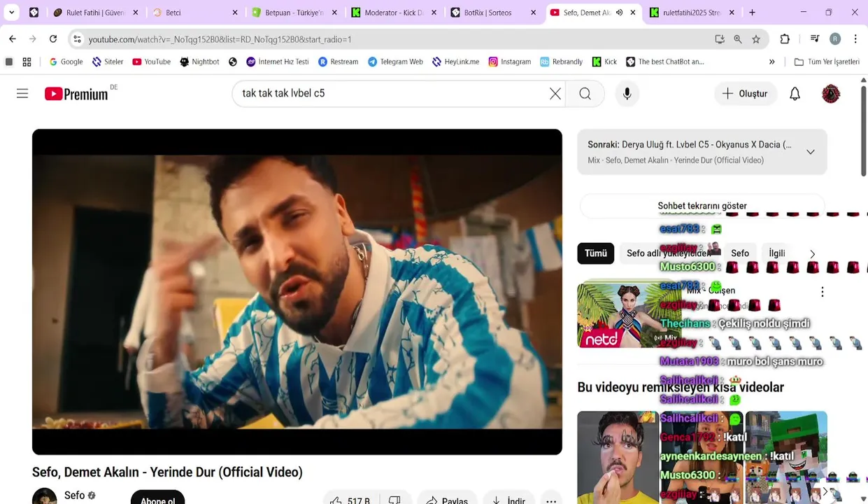Open the Mix - Gülşen video thumbnail
The width and height of the screenshot is (868, 504).
pyautogui.click(x=629, y=315)
